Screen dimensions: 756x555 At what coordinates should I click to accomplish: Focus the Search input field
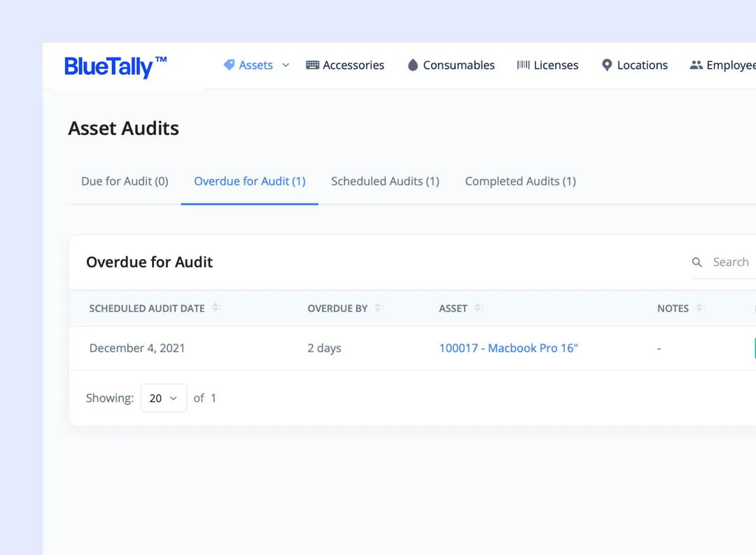click(731, 262)
